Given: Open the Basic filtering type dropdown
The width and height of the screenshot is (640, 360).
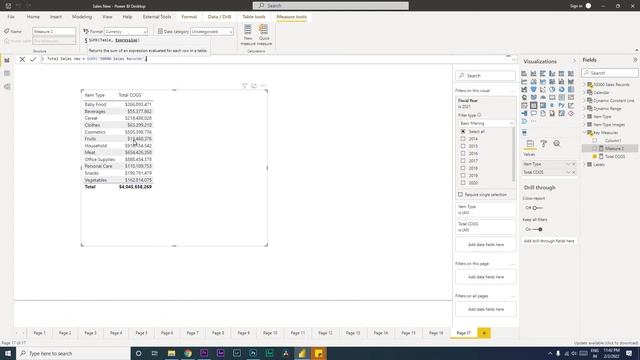Looking at the screenshot, I should pyautogui.click(x=486, y=123).
